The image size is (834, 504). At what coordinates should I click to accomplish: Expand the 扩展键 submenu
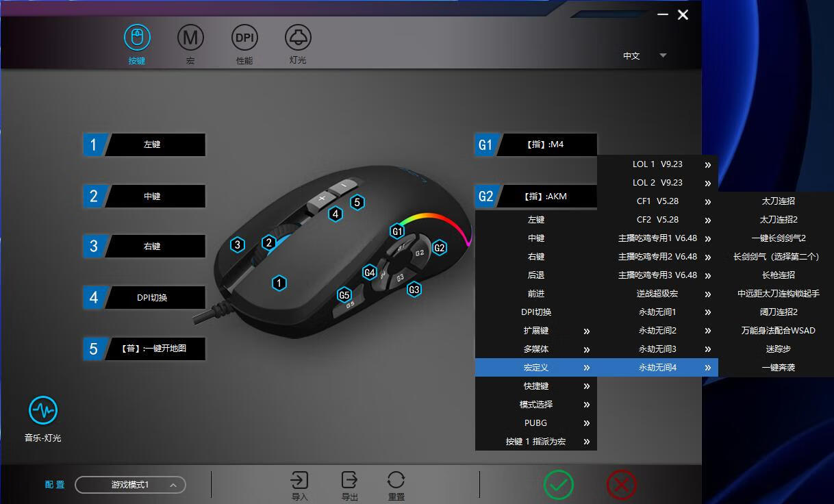pyautogui.click(x=536, y=331)
